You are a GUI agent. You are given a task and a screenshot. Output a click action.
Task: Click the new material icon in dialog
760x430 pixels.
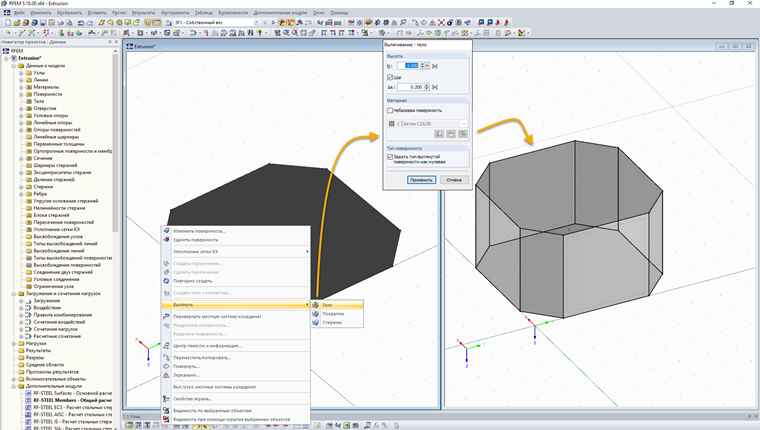[x=451, y=134]
